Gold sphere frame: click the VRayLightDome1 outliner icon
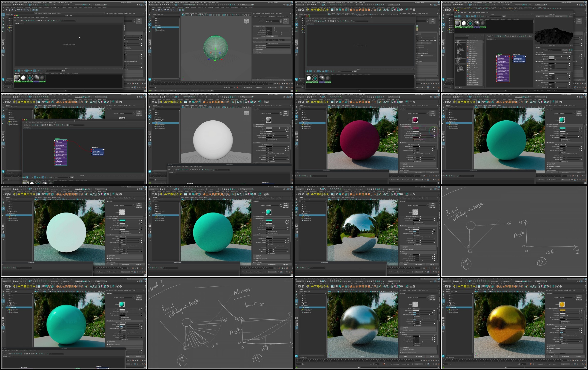 coord(449,309)
